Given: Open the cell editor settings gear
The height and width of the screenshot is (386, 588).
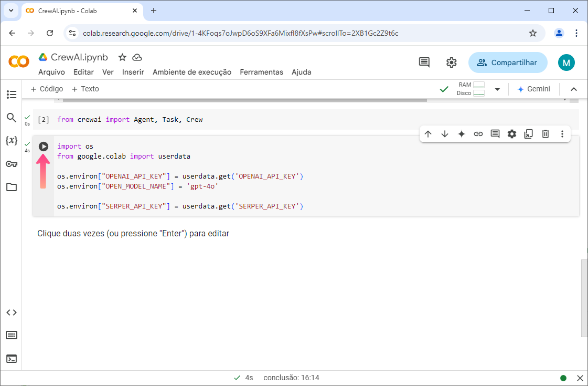Looking at the screenshot, I should pyautogui.click(x=512, y=134).
